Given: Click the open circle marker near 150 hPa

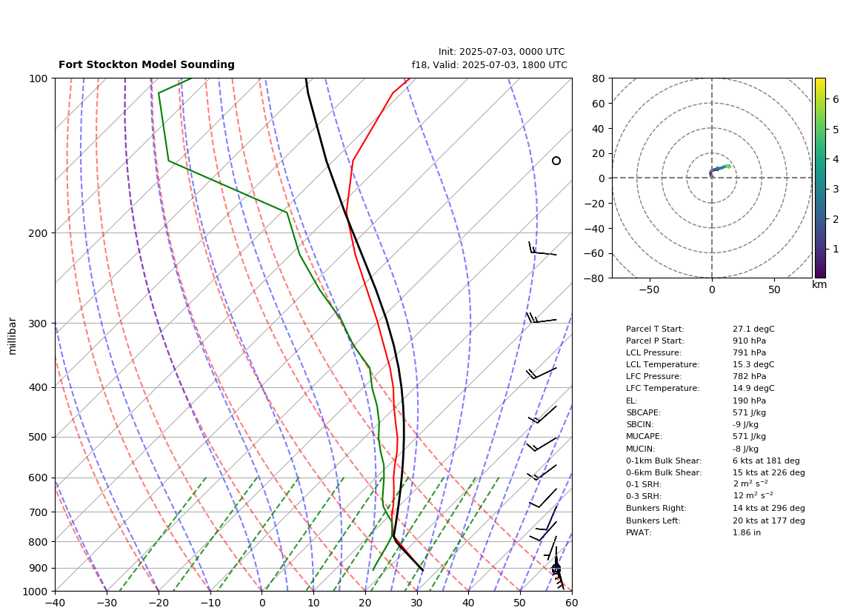Looking at the screenshot, I should click(556, 161).
